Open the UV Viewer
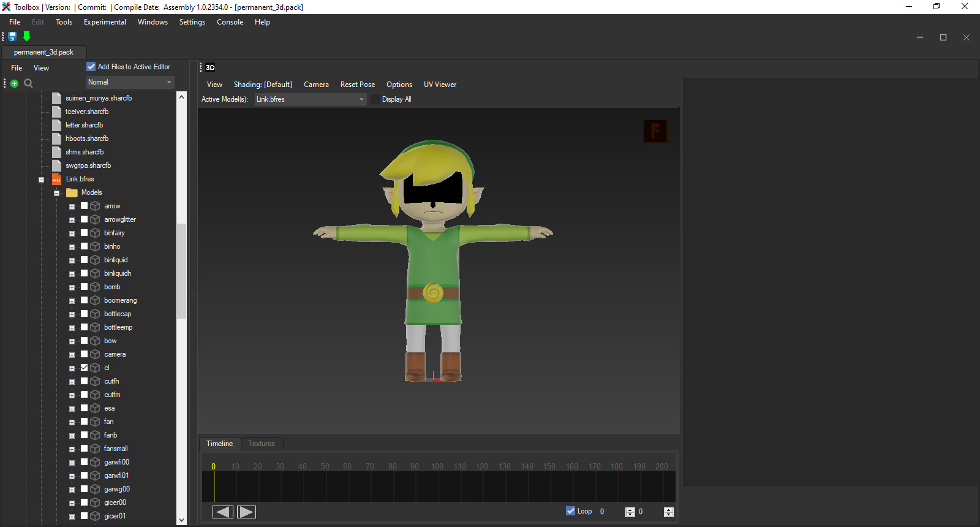The image size is (980, 527). point(440,85)
